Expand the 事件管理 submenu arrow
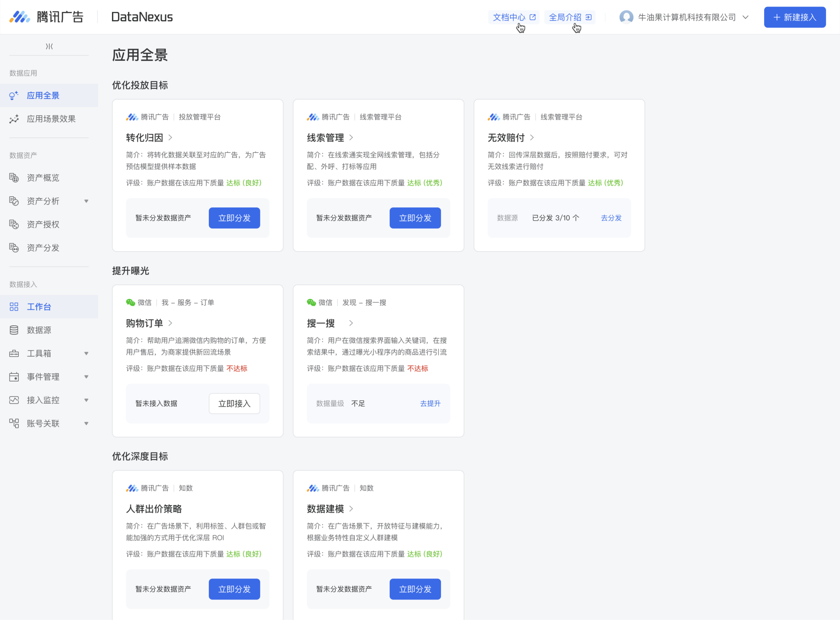 87,377
